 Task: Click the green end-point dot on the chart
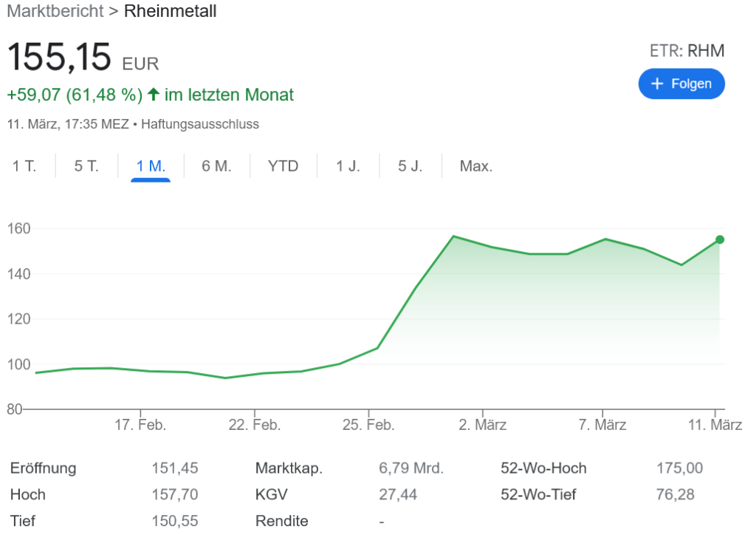[720, 239]
